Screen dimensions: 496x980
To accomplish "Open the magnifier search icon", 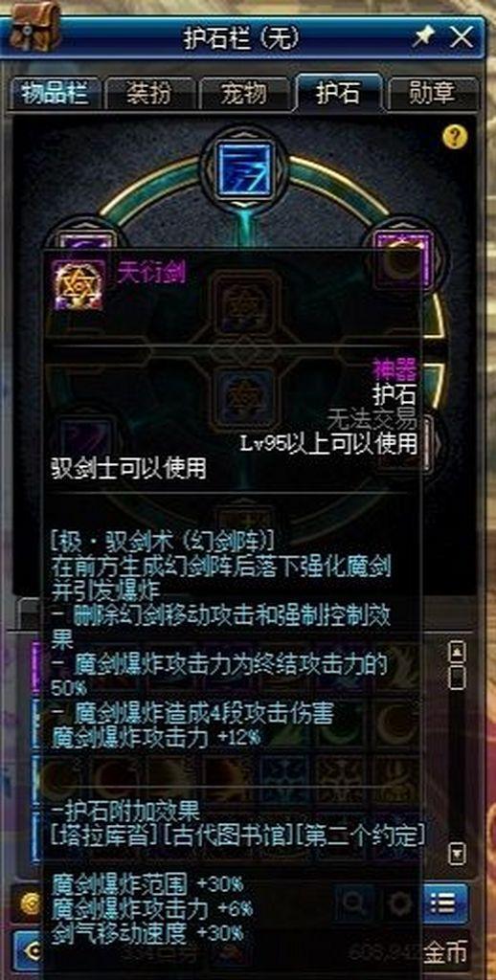I will [x=354, y=902].
